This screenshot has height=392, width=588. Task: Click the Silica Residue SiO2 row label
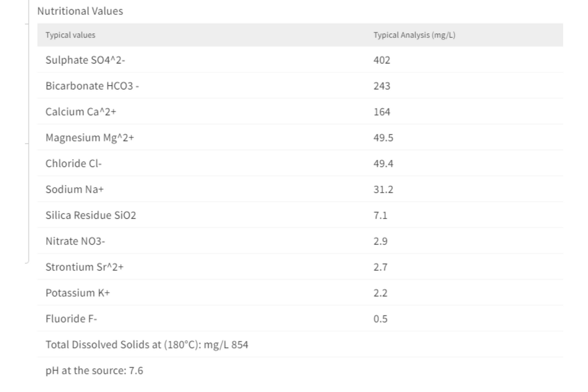[91, 215]
